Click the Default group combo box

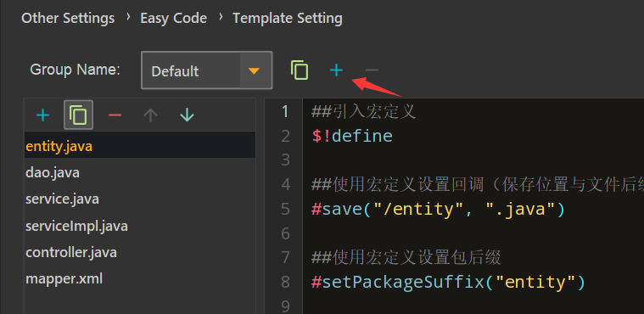tap(206, 70)
